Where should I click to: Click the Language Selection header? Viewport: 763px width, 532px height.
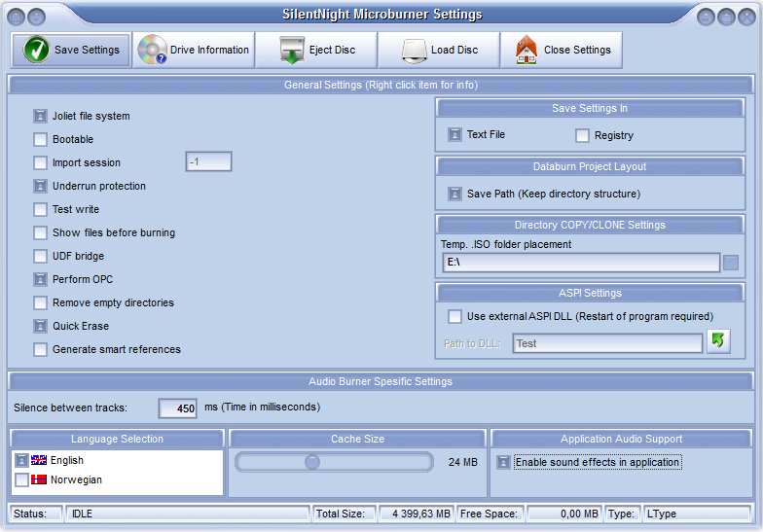coord(117,439)
